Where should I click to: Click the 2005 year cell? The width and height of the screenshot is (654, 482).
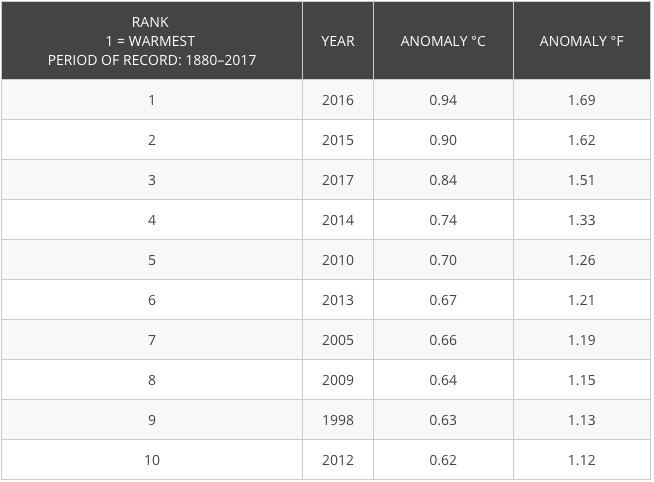coord(338,340)
